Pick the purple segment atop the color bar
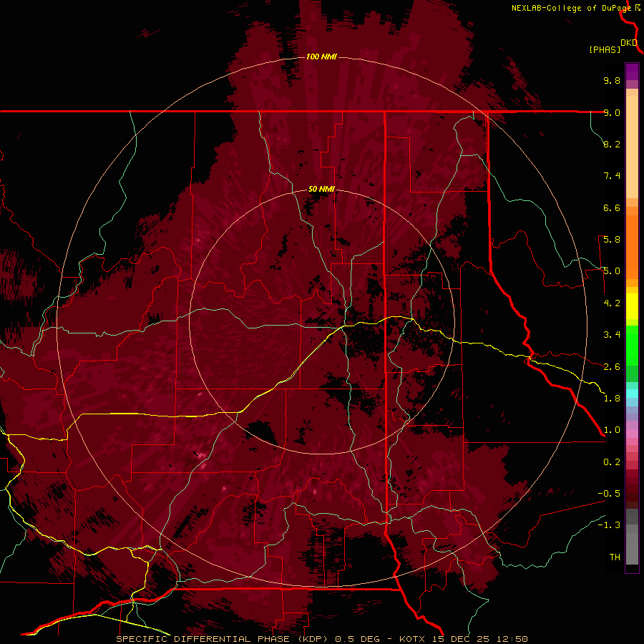644x644 pixels. click(x=632, y=72)
